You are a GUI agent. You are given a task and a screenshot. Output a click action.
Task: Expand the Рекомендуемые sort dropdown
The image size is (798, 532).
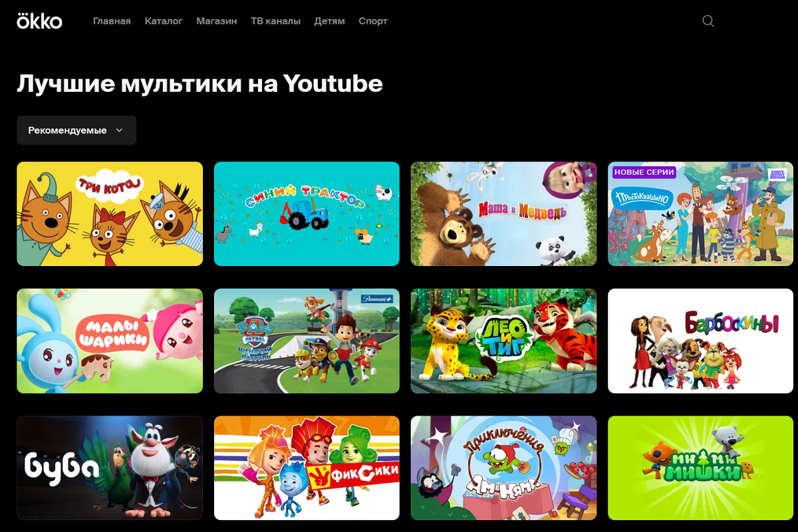pyautogui.click(x=76, y=130)
